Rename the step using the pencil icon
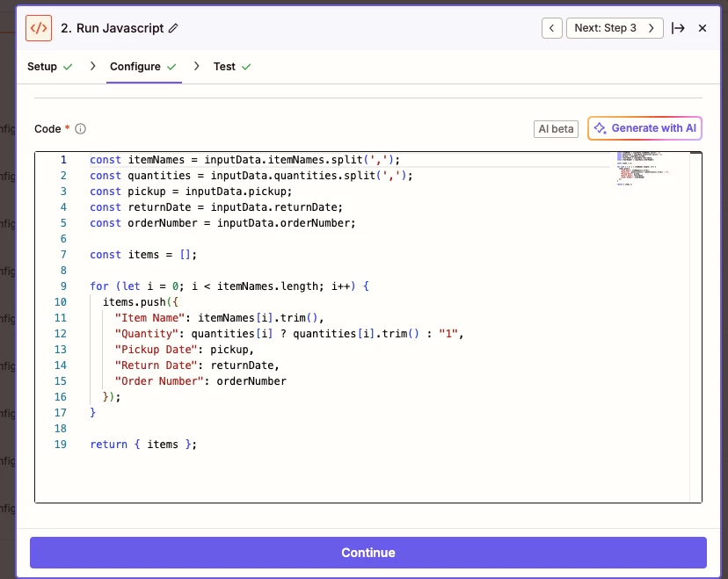 (x=173, y=28)
